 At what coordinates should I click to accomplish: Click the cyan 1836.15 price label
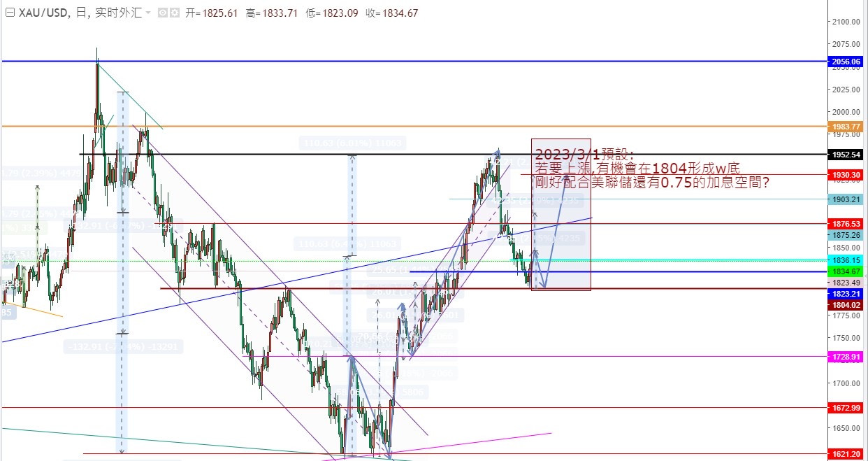[x=846, y=260]
